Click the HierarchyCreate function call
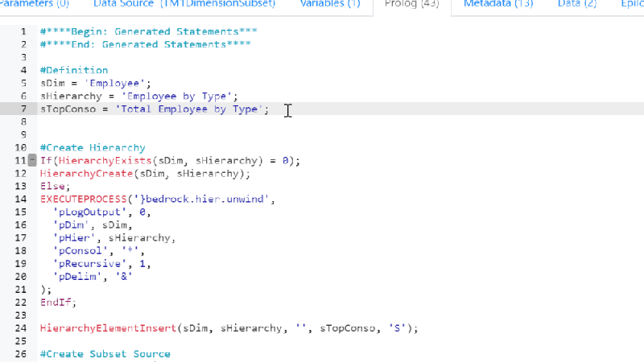Image resolution: width=644 pixels, height=362 pixels. (x=86, y=174)
